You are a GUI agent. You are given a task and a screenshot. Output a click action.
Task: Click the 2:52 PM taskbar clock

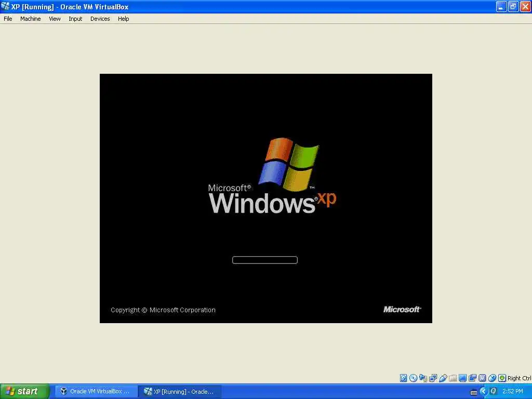tap(513, 392)
